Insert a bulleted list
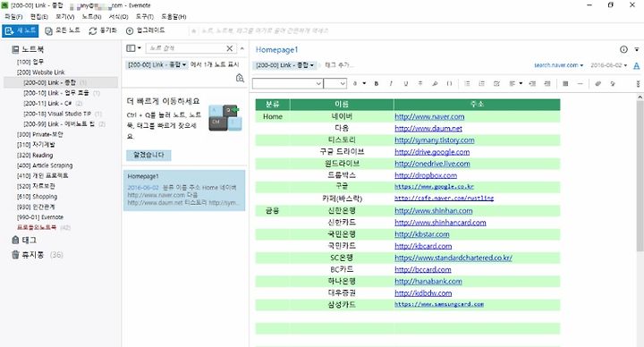This screenshot has width=644, height=347. (x=467, y=83)
